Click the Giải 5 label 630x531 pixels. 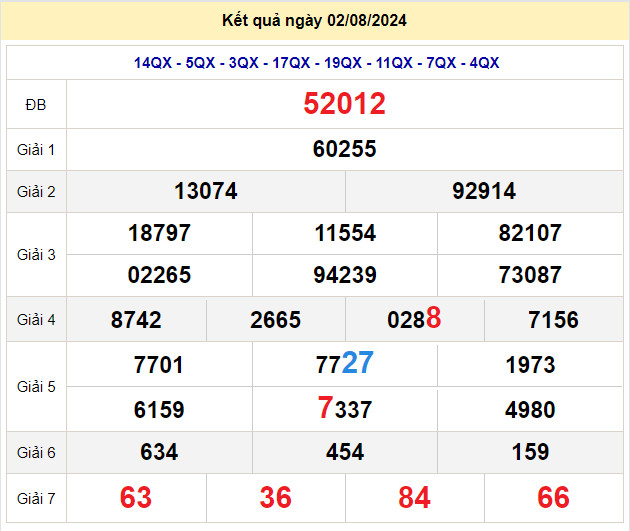click(36, 387)
